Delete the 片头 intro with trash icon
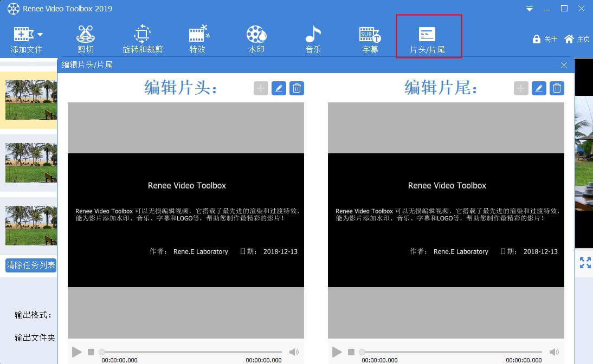The width and height of the screenshot is (593, 364). (x=297, y=88)
